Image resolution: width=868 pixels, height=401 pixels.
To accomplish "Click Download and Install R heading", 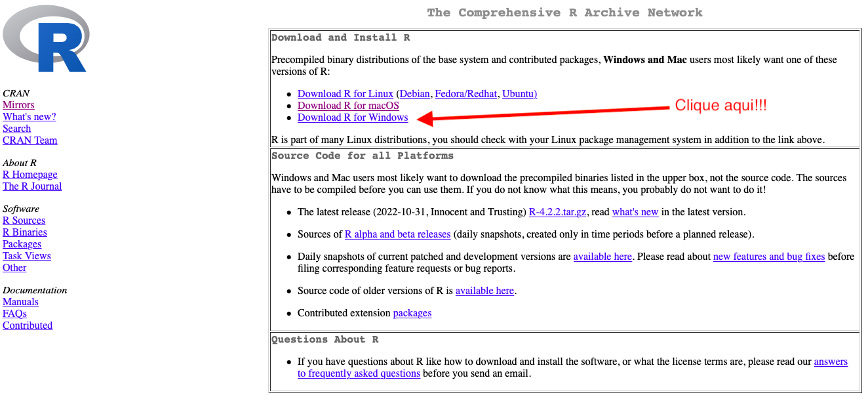I will [341, 37].
